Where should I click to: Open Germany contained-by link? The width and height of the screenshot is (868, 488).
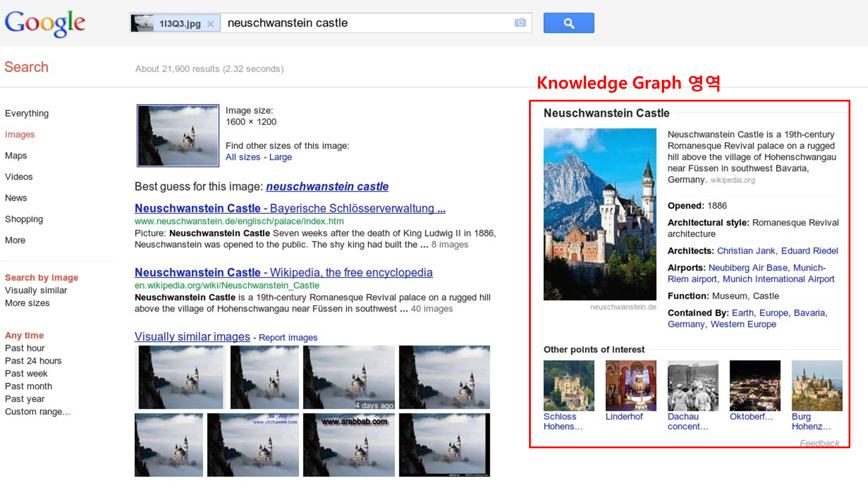pyautogui.click(x=686, y=325)
